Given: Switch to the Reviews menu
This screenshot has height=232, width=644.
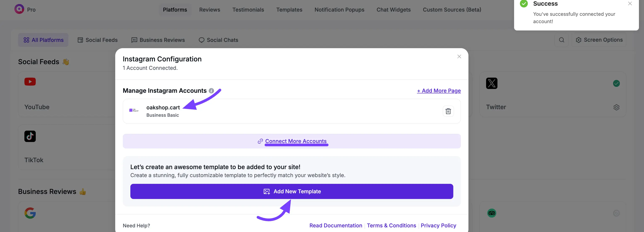Looking at the screenshot, I should point(209,10).
